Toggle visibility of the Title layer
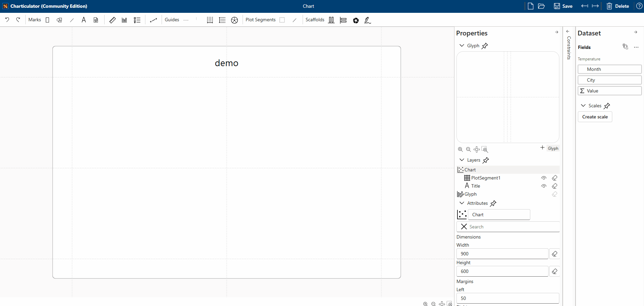Screen dimensions: 644x306 click(x=544, y=186)
